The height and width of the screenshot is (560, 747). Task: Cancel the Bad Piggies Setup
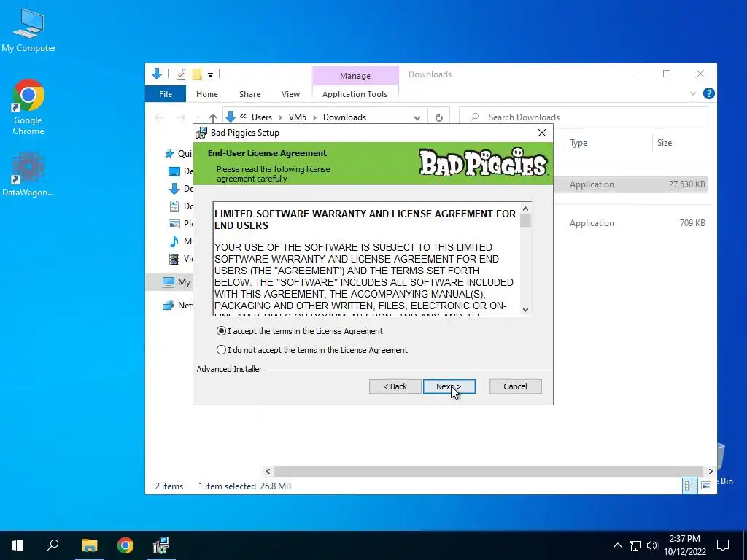click(515, 386)
